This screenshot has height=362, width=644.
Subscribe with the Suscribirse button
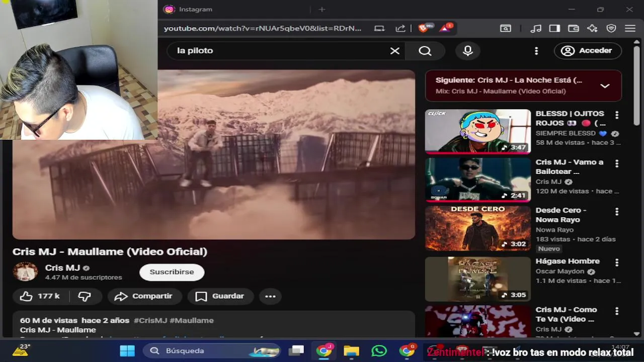click(172, 272)
